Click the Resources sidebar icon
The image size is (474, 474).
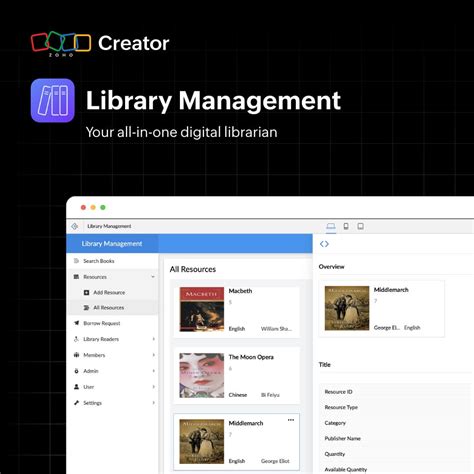pos(76,277)
